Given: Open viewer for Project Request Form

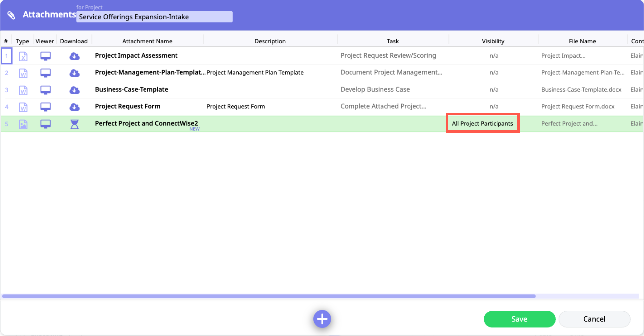Looking at the screenshot, I should (x=45, y=107).
